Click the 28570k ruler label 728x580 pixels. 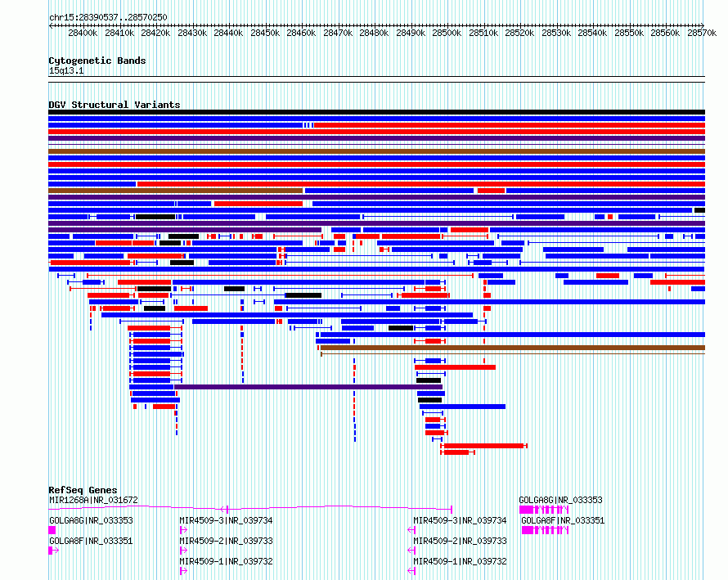click(x=703, y=33)
